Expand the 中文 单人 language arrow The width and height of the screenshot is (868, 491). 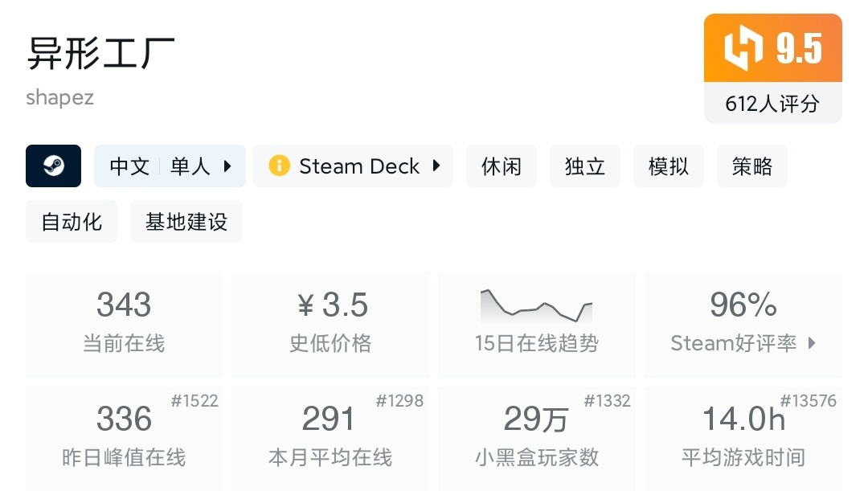coord(227,166)
